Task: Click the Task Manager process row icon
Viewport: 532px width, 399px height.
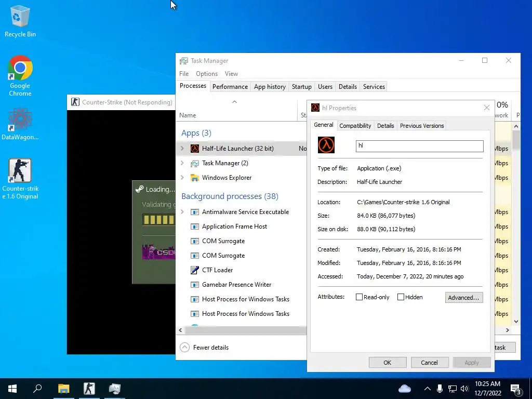Action: click(195, 163)
